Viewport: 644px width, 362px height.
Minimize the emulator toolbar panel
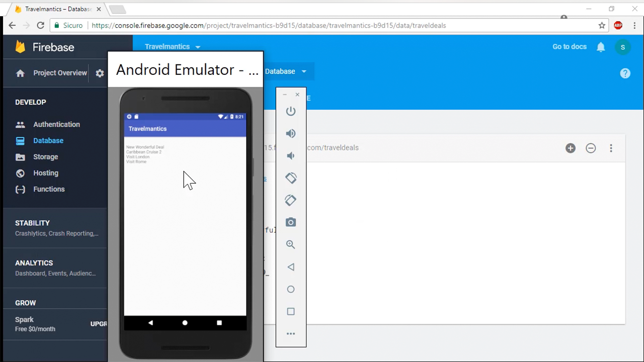point(285,95)
